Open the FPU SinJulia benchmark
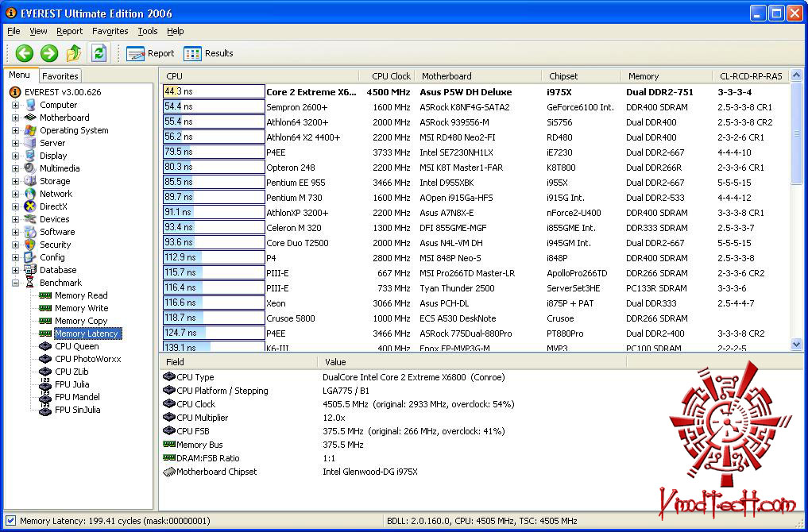The width and height of the screenshot is (808, 532). click(x=78, y=410)
